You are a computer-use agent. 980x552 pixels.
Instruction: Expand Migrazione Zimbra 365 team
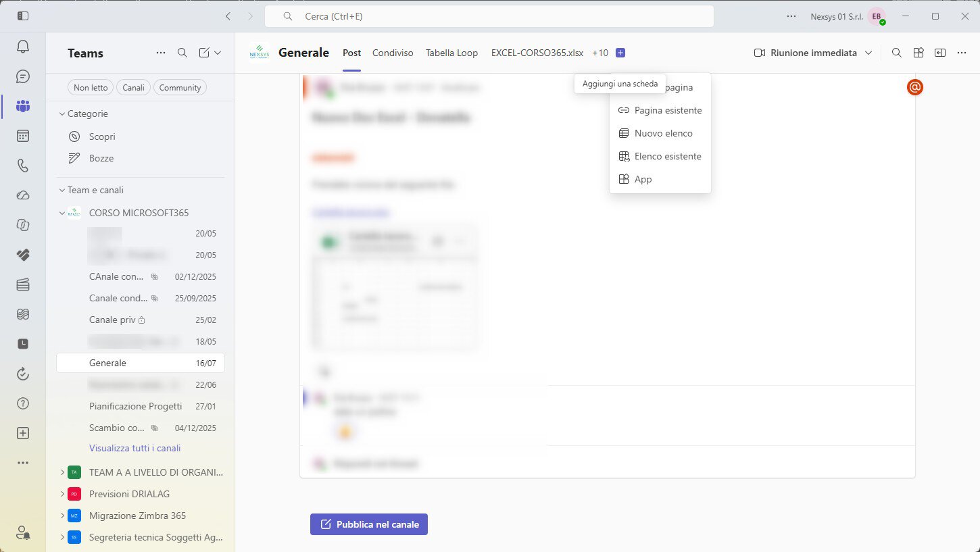62,516
